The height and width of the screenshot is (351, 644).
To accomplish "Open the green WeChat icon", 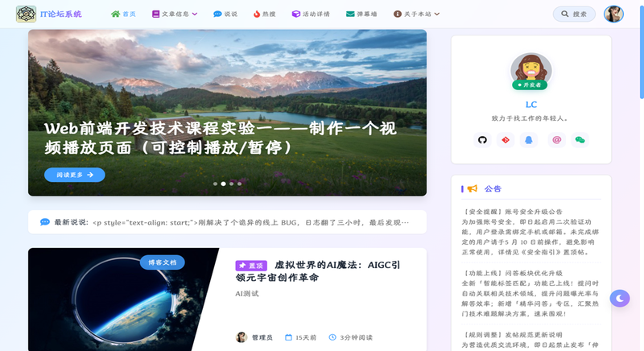I will point(580,140).
